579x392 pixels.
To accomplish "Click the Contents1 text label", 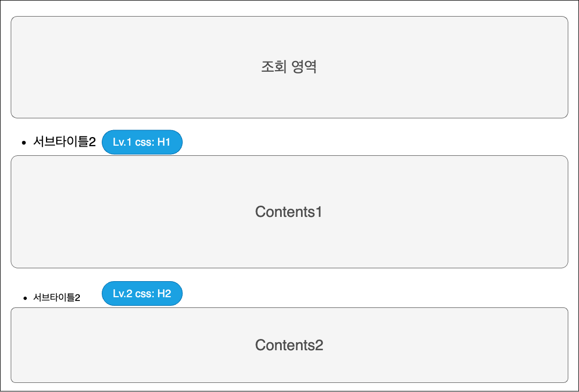I will [x=289, y=212].
